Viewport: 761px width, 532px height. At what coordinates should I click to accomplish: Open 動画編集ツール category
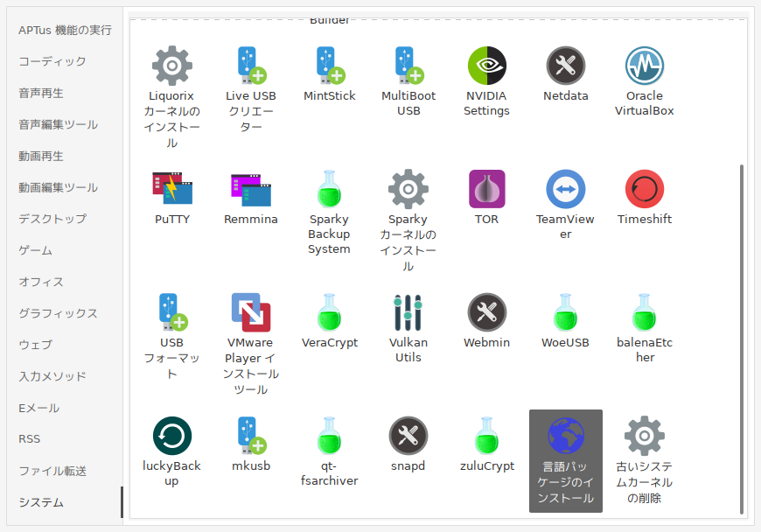coord(59,187)
